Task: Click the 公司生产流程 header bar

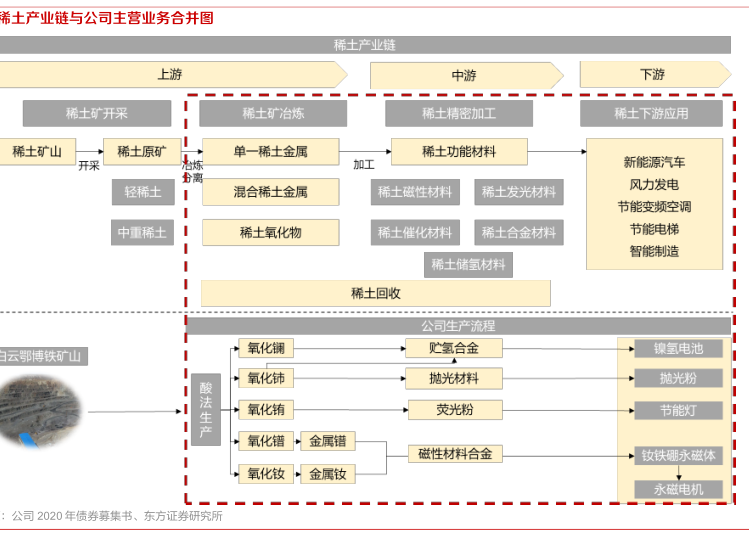Action: [x=458, y=326]
